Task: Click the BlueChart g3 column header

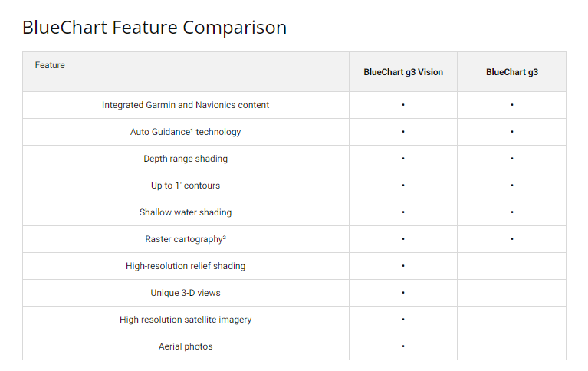Action: [x=511, y=72]
